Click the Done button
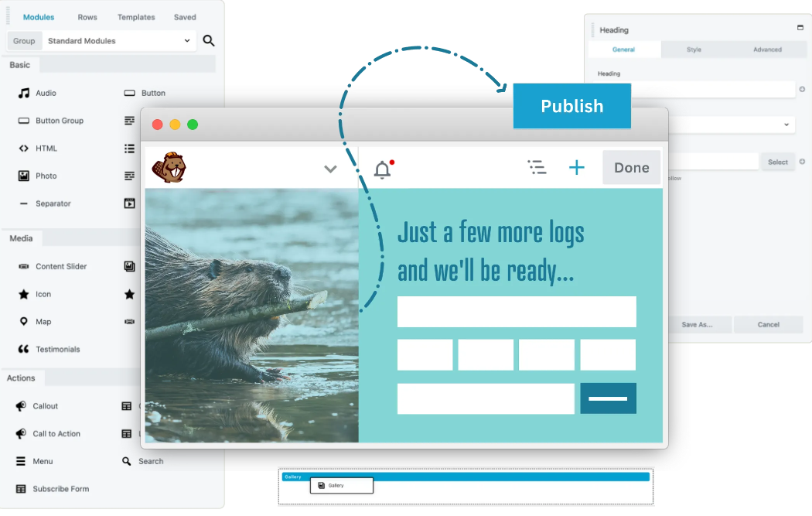The height and width of the screenshot is (516, 812). pos(631,167)
